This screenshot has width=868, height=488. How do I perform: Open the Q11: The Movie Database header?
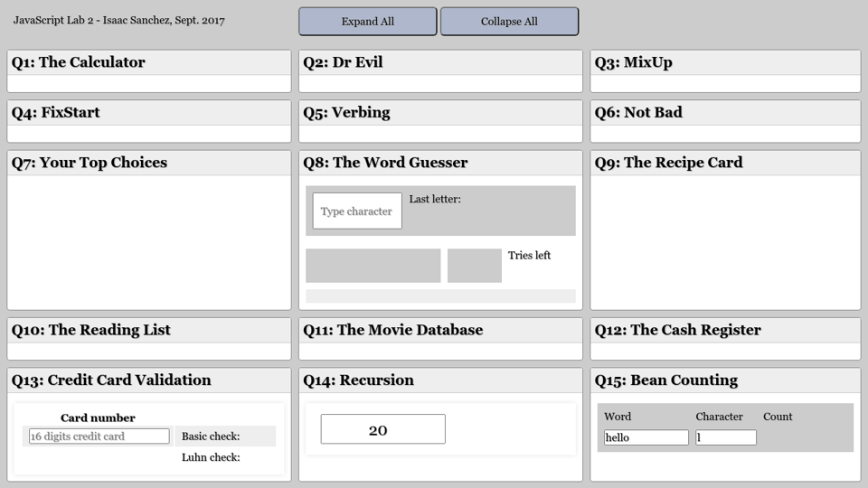tap(440, 330)
